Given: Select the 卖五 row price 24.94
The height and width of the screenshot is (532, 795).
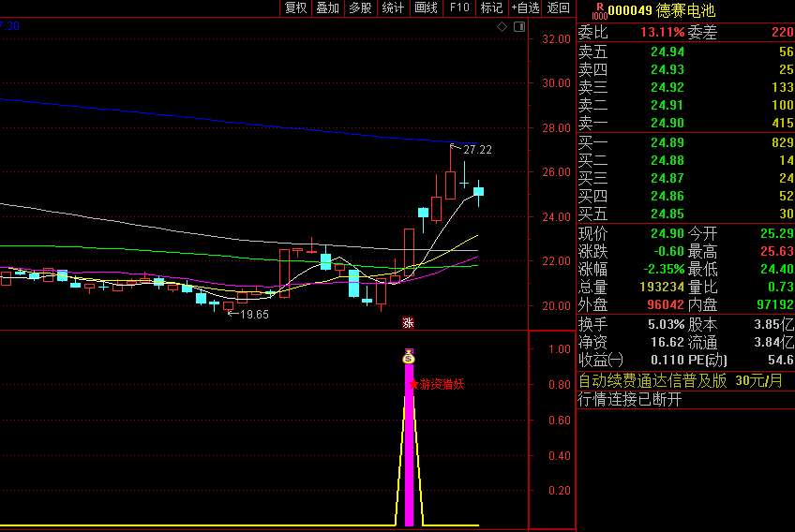Looking at the screenshot, I should click(x=667, y=52).
